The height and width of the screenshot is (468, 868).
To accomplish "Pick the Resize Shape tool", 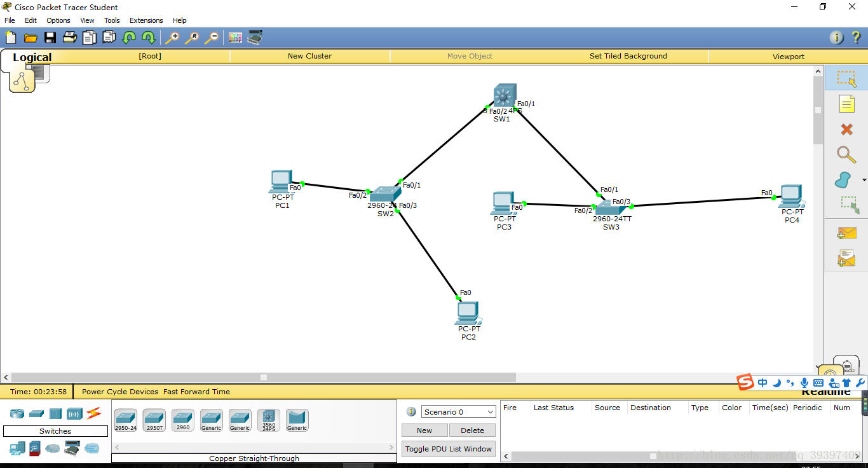I will (x=849, y=205).
